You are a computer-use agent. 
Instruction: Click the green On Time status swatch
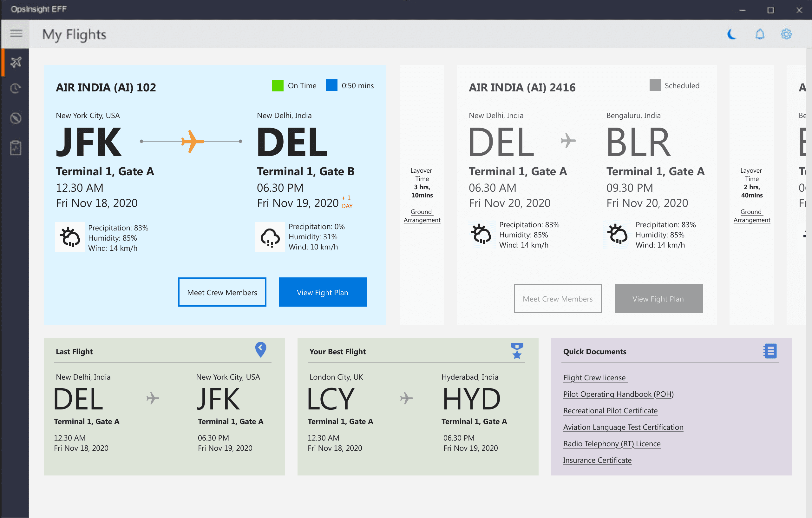[x=278, y=86]
